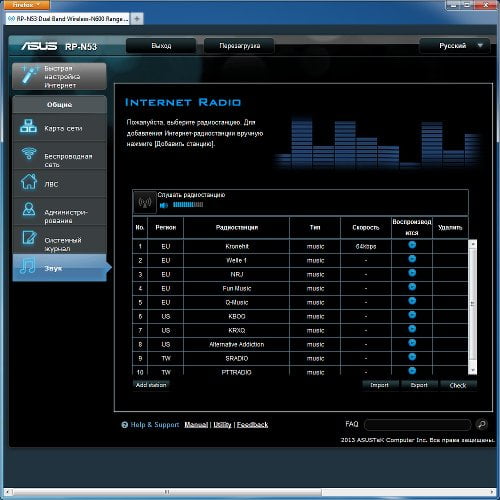Open Карта сети network map
Viewport: 500px width, 500px height.
(x=59, y=128)
